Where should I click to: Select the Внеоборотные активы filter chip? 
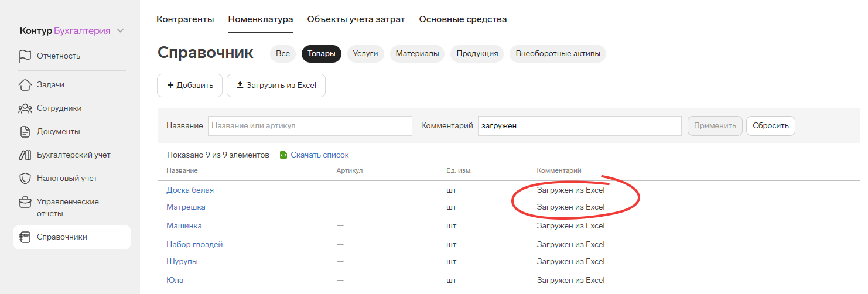click(558, 54)
